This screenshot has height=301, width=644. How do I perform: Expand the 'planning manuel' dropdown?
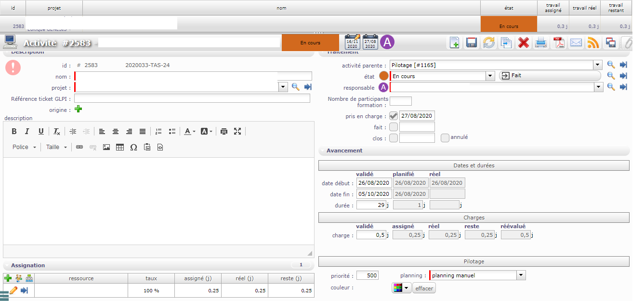521,275
